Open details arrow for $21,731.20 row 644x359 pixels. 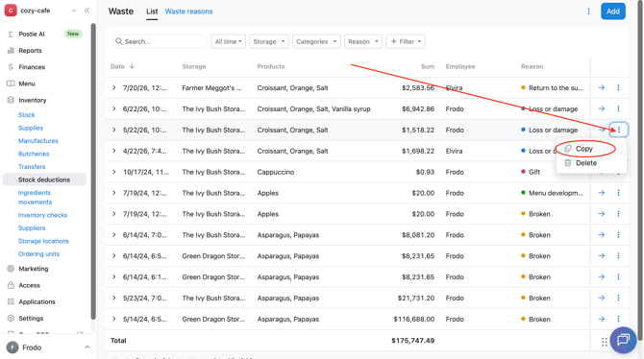click(x=602, y=298)
